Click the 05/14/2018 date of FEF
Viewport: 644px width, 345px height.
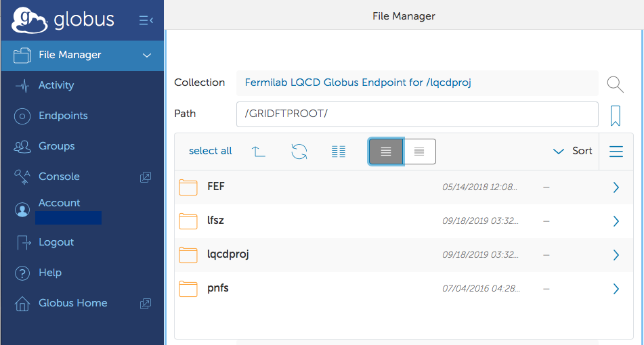coord(479,187)
